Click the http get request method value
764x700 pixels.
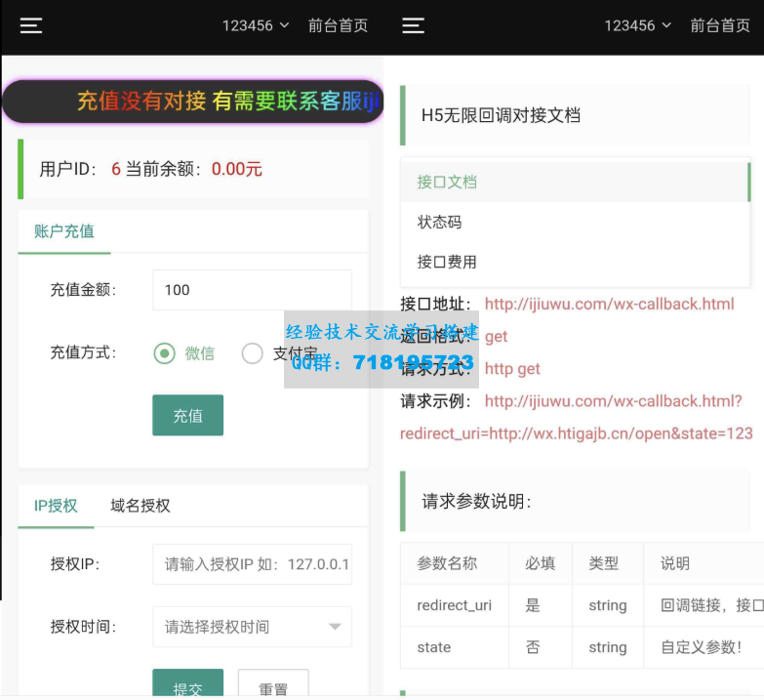point(512,369)
